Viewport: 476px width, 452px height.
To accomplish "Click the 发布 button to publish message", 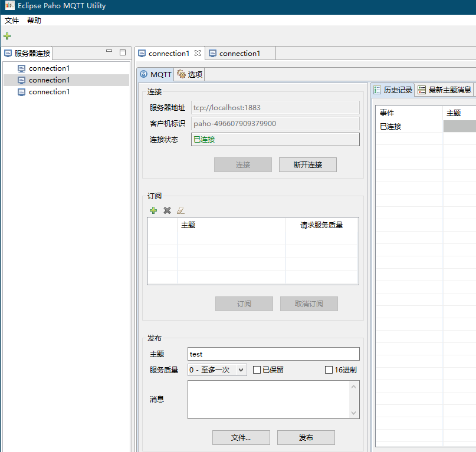I will tap(306, 437).
